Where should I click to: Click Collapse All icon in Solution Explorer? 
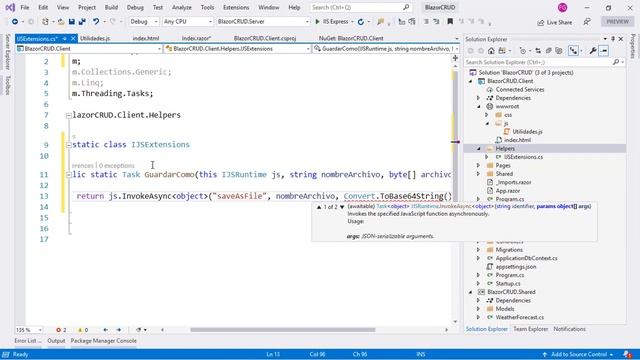pos(549,51)
